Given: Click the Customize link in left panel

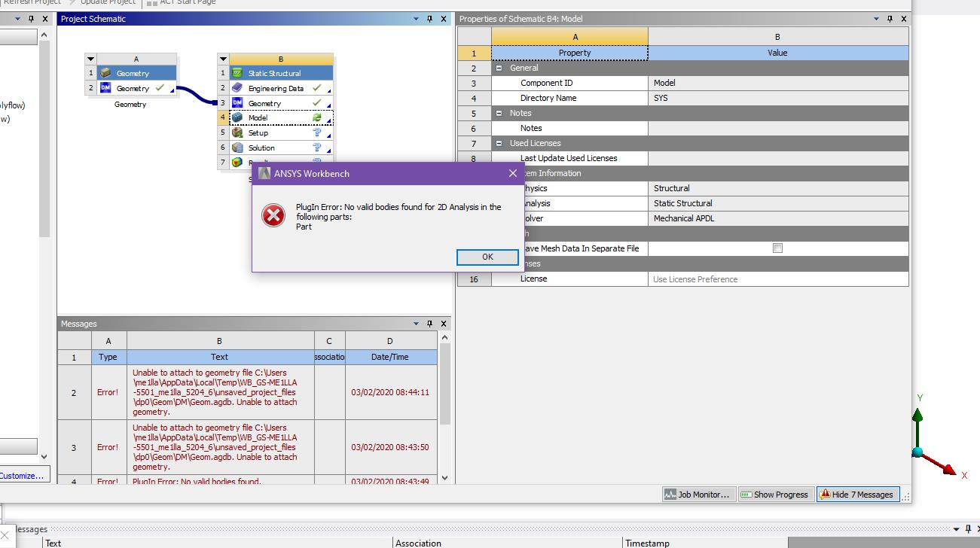Looking at the screenshot, I should click(22, 476).
